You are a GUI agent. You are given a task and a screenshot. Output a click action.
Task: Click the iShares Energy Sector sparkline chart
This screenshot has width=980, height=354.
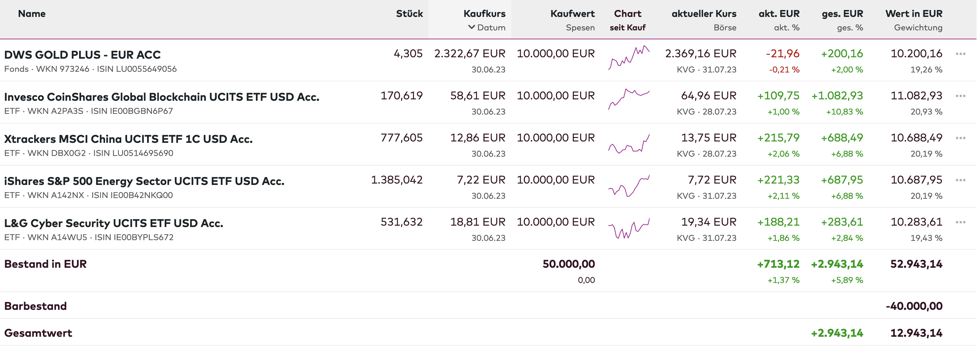[629, 186]
